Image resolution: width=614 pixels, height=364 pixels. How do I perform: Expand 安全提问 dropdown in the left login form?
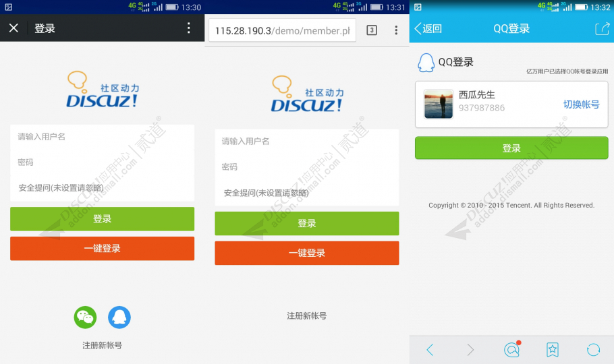[x=102, y=188]
